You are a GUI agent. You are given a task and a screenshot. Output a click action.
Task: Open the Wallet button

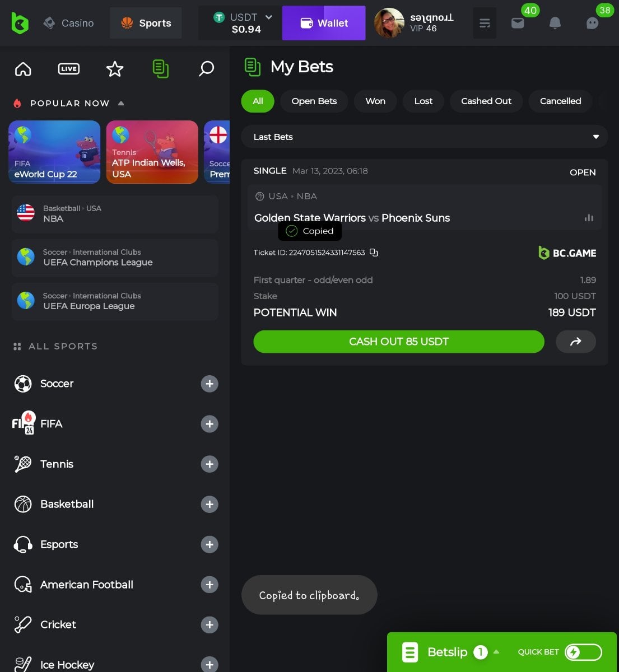point(324,23)
